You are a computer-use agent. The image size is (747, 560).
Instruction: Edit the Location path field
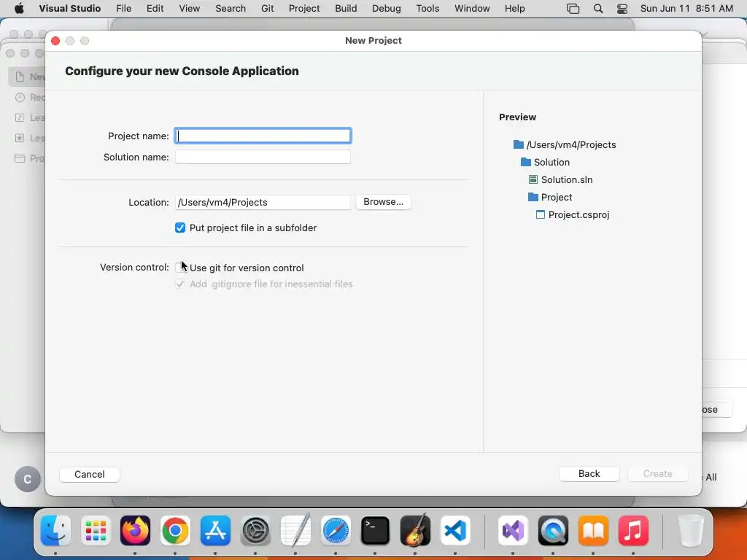[x=263, y=203]
